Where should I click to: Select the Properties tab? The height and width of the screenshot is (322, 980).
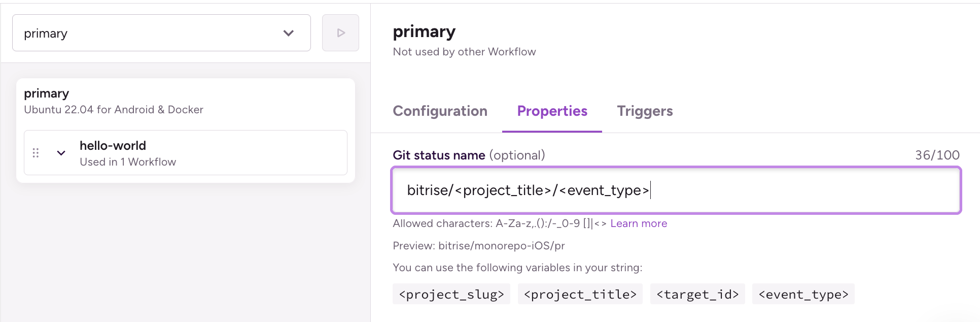552,111
